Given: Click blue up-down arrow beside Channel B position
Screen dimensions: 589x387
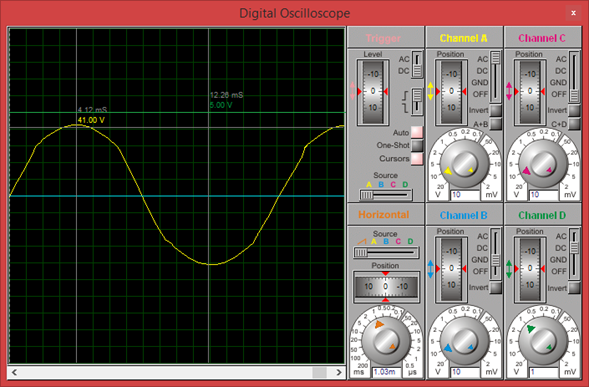Looking at the screenshot, I should pyautogui.click(x=430, y=269).
